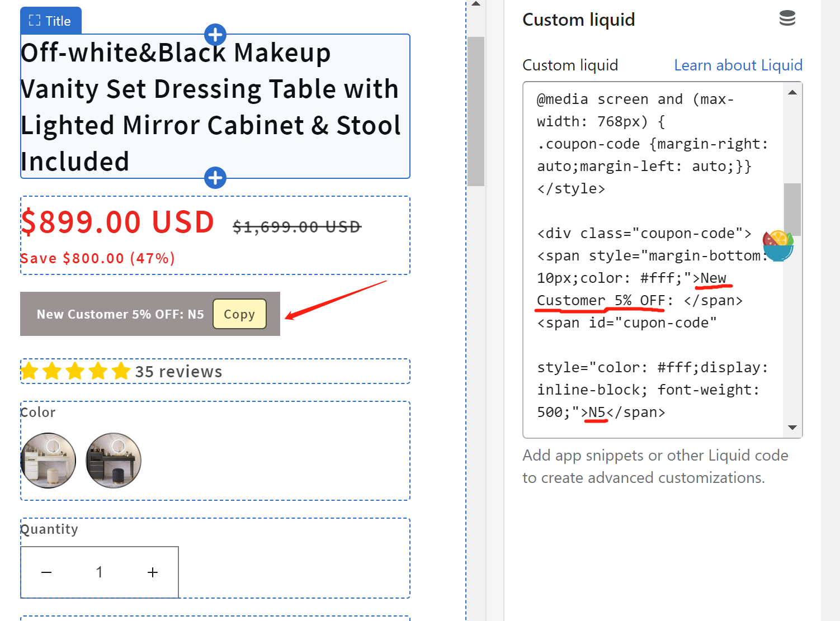Increase quantity with plus button
840x621 pixels.
pos(153,572)
